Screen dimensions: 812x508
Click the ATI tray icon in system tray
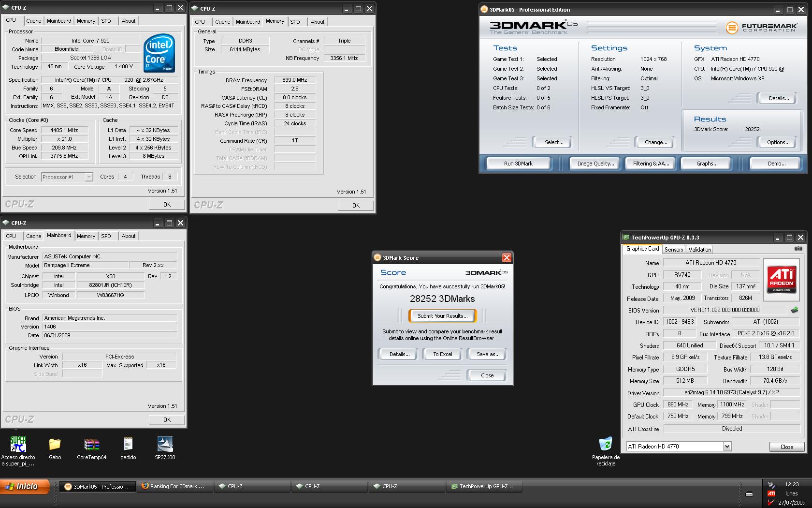[771, 493]
